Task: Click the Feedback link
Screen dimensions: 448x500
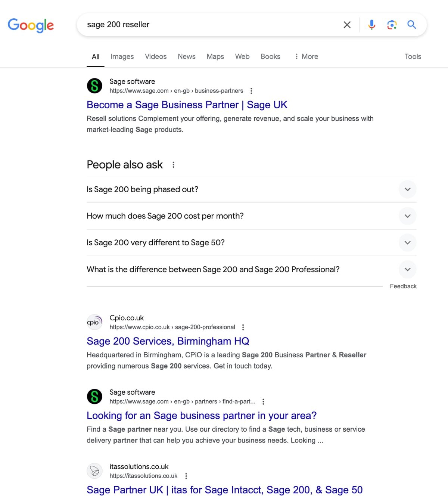Action: [403, 286]
